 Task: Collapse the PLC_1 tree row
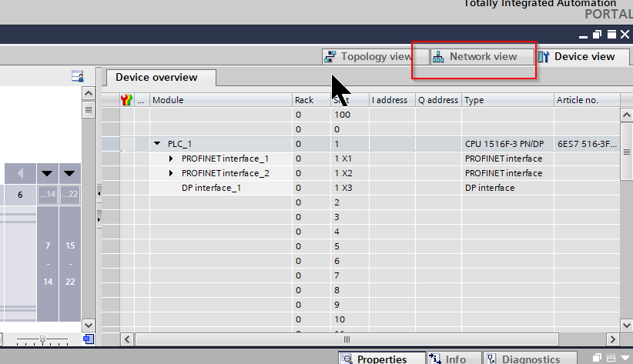pos(157,144)
